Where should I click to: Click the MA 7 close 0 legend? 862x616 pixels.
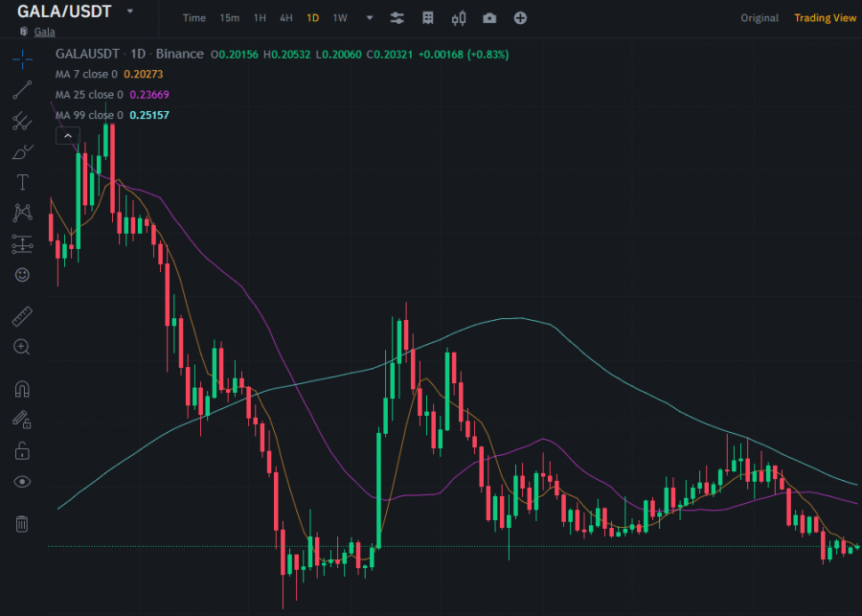pyautogui.click(x=86, y=75)
